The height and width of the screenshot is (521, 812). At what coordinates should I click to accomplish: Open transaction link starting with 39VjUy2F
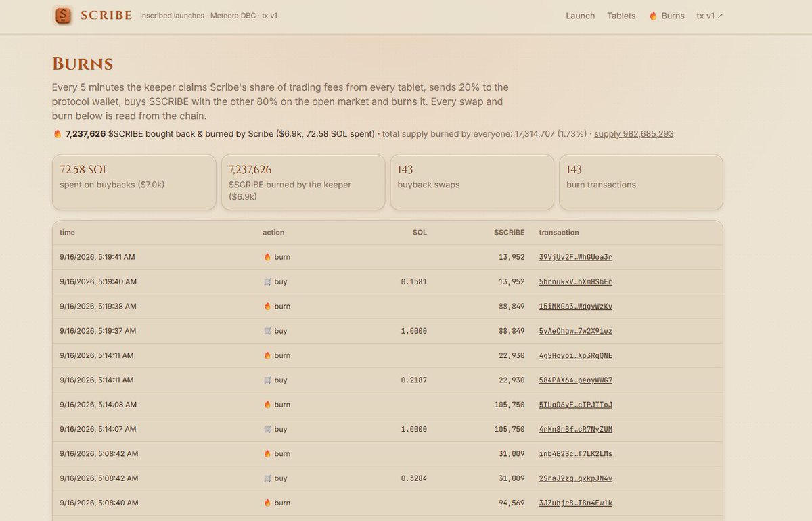click(x=576, y=257)
